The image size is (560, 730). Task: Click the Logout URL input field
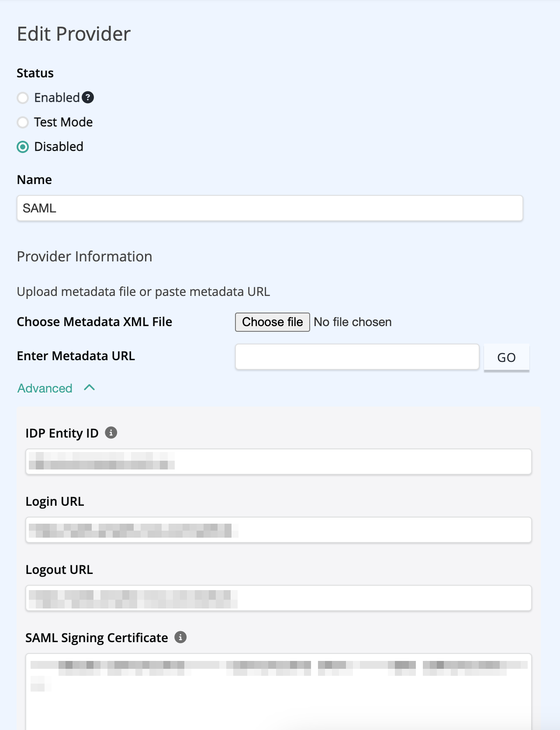pos(279,598)
